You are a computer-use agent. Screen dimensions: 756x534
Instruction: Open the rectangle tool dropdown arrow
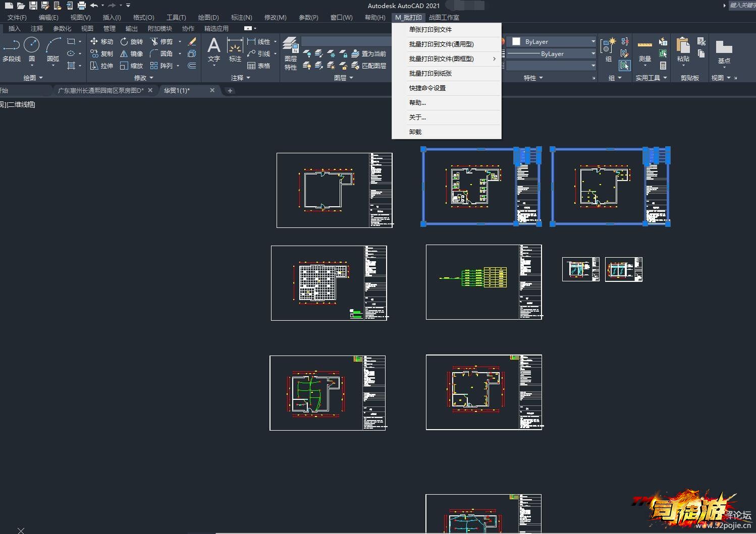[x=80, y=41]
